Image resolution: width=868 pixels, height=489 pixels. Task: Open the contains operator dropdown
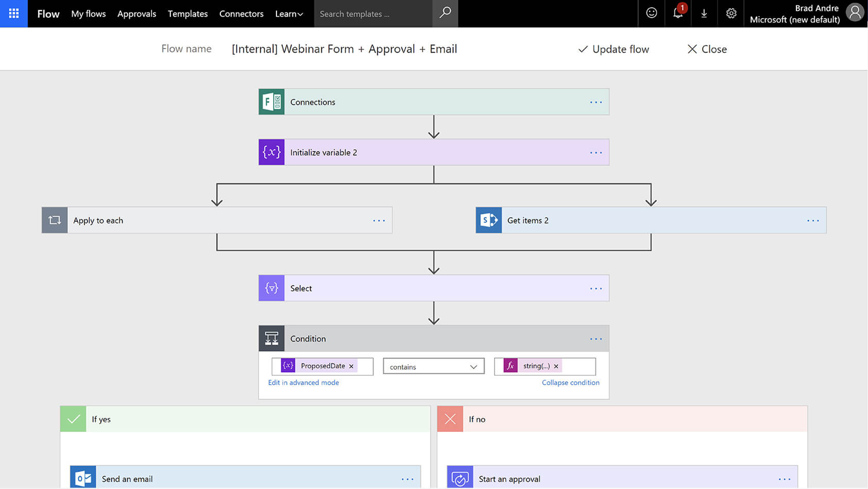[x=433, y=367]
